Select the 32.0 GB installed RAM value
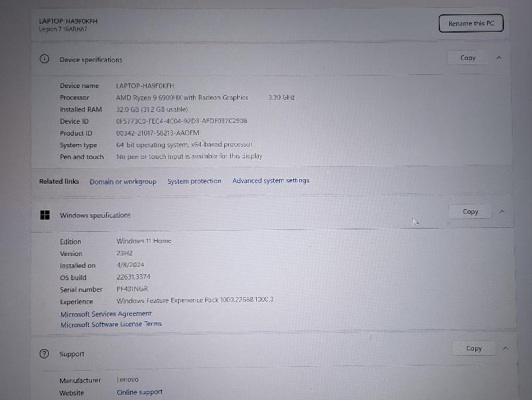The width and height of the screenshot is (532, 400). 152,109
